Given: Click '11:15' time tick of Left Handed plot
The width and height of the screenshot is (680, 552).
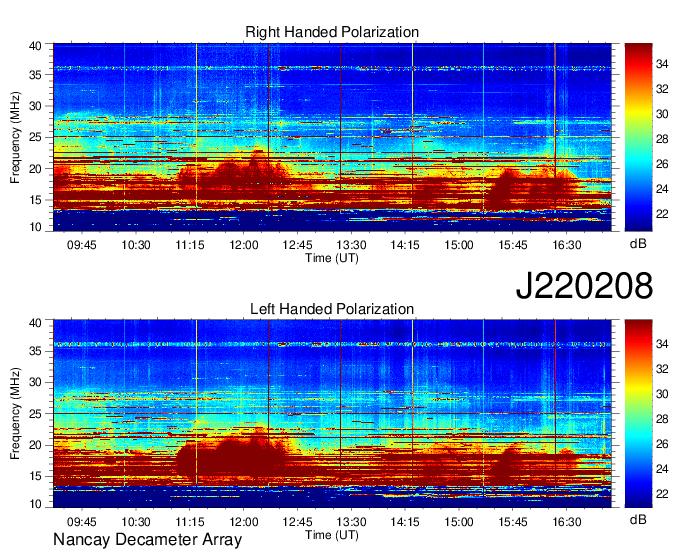Looking at the screenshot, I should 190,521.
